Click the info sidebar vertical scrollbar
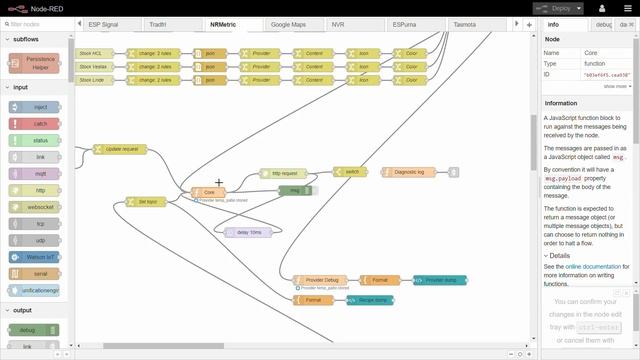 point(636,91)
